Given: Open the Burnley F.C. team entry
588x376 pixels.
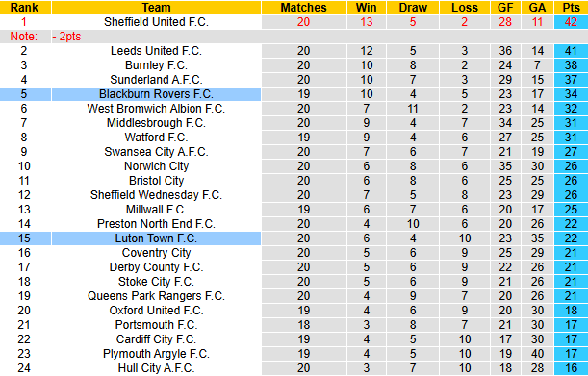Looking at the screenshot, I should click(x=156, y=65).
